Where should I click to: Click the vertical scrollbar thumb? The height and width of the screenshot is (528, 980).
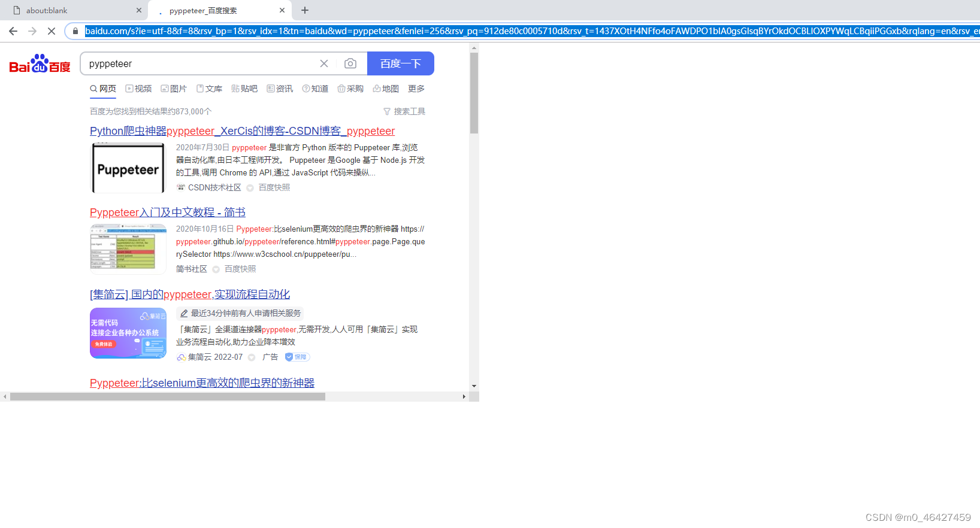[474, 93]
